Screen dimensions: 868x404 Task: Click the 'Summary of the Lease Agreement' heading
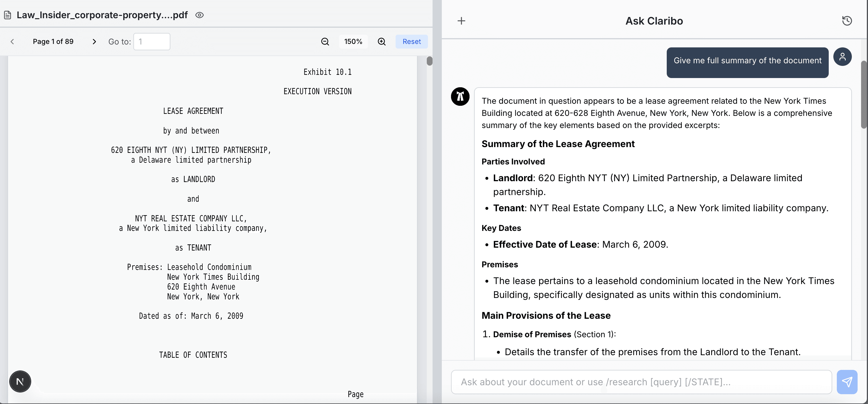click(558, 144)
